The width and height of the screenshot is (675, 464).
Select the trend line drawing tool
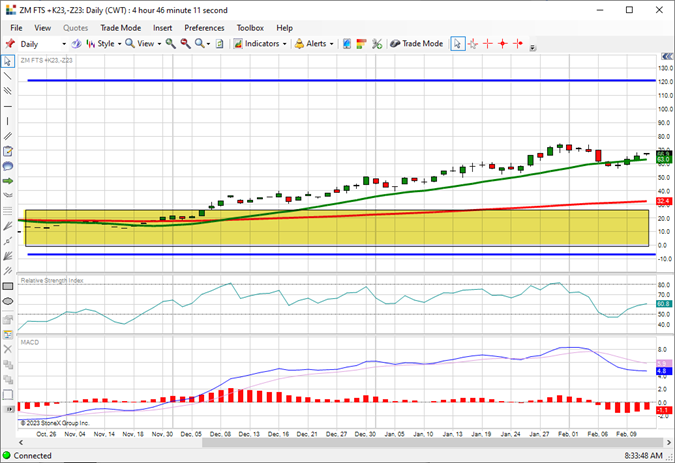[8, 76]
